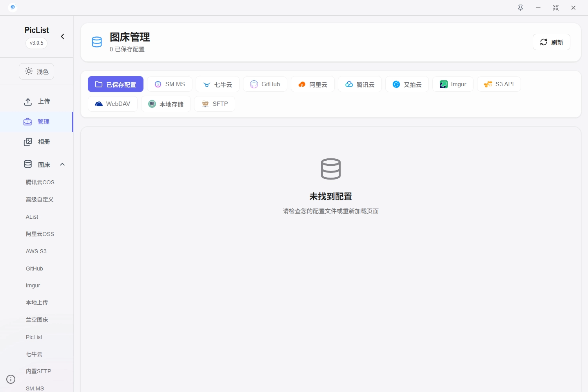Screen dimensions: 588x392
Task: Collapse the sidebar with the left chevron
Action: click(x=62, y=36)
